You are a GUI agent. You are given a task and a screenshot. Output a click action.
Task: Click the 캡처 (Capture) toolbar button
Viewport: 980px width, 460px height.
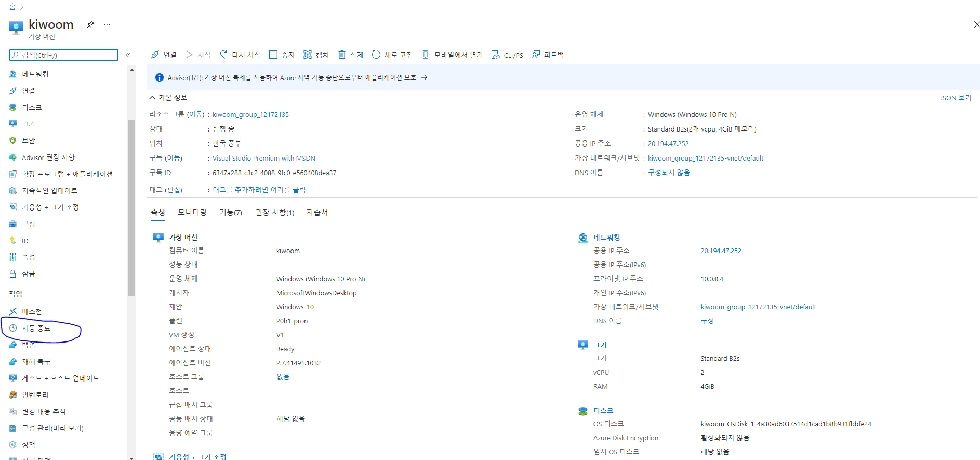click(316, 55)
